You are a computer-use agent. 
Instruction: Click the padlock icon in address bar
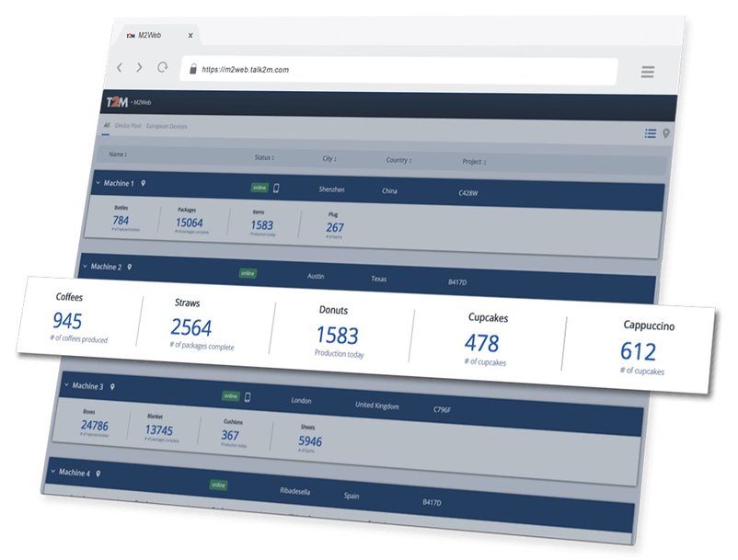pos(192,69)
